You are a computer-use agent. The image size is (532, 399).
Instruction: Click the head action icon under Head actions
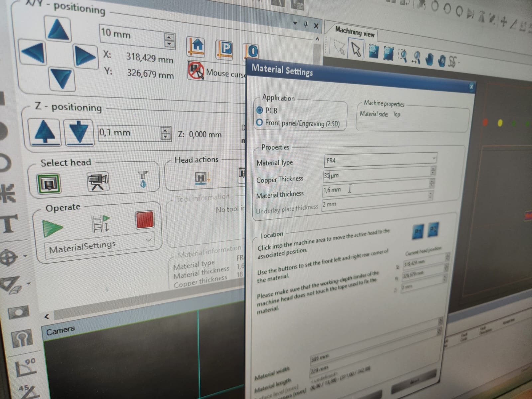202,178
